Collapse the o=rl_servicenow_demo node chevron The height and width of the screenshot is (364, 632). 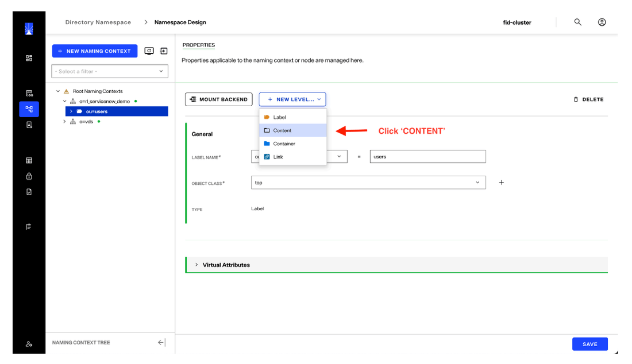64,102
